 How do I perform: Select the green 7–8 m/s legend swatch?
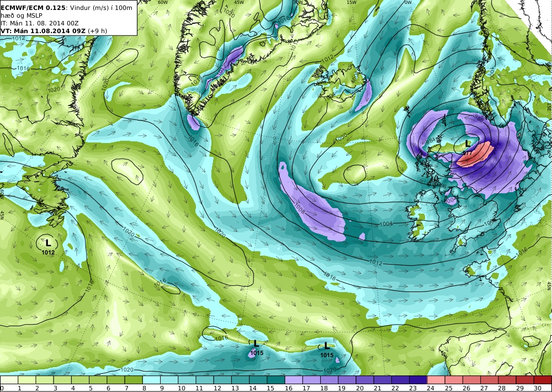134,380
